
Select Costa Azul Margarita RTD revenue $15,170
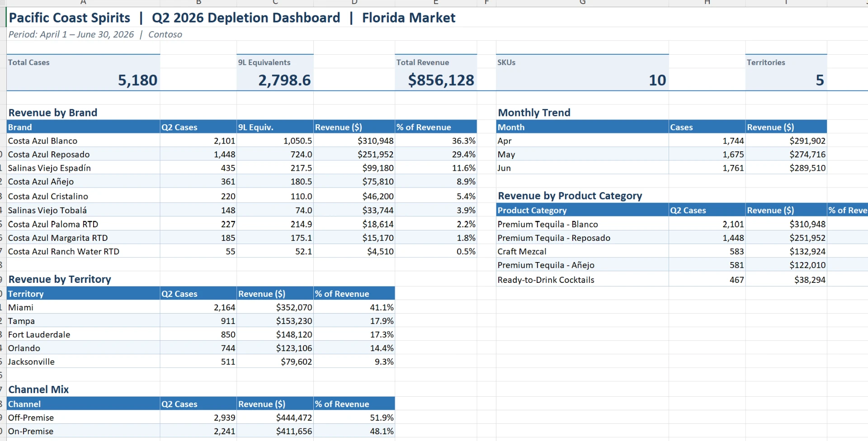tap(354, 238)
